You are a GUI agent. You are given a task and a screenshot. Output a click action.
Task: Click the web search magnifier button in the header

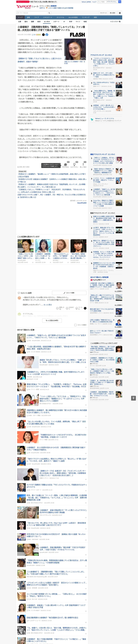(120, 2)
